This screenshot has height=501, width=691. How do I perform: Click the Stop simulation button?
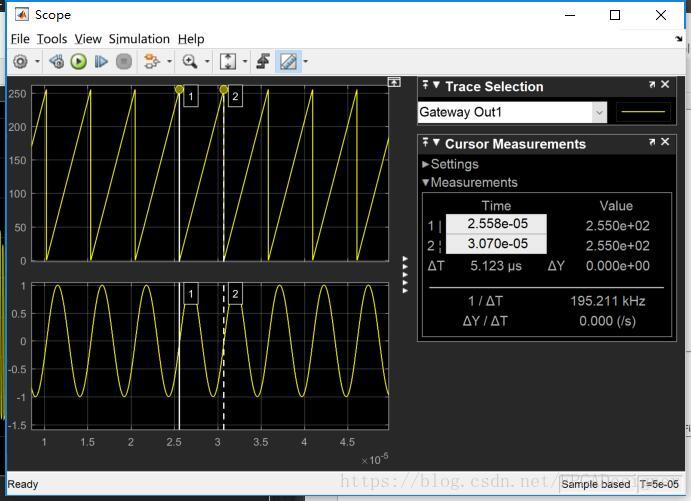124,61
